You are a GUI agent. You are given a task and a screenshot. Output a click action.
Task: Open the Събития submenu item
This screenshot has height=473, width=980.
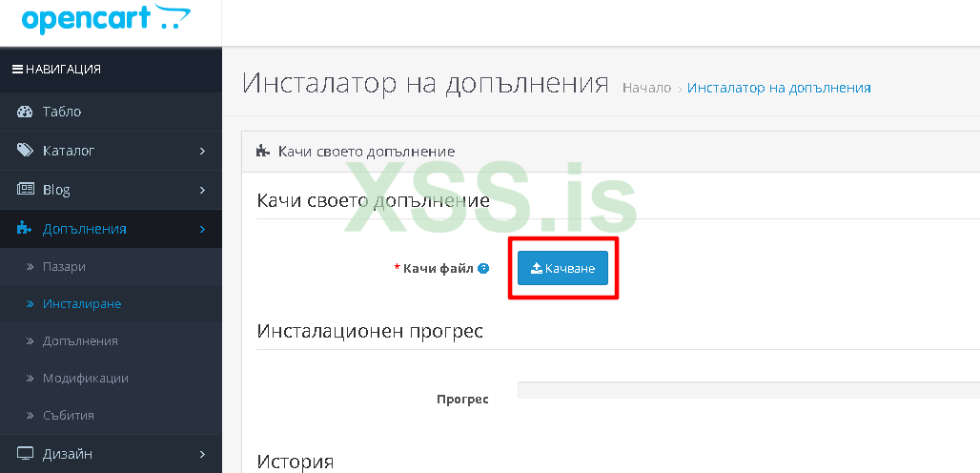click(111, 416)
